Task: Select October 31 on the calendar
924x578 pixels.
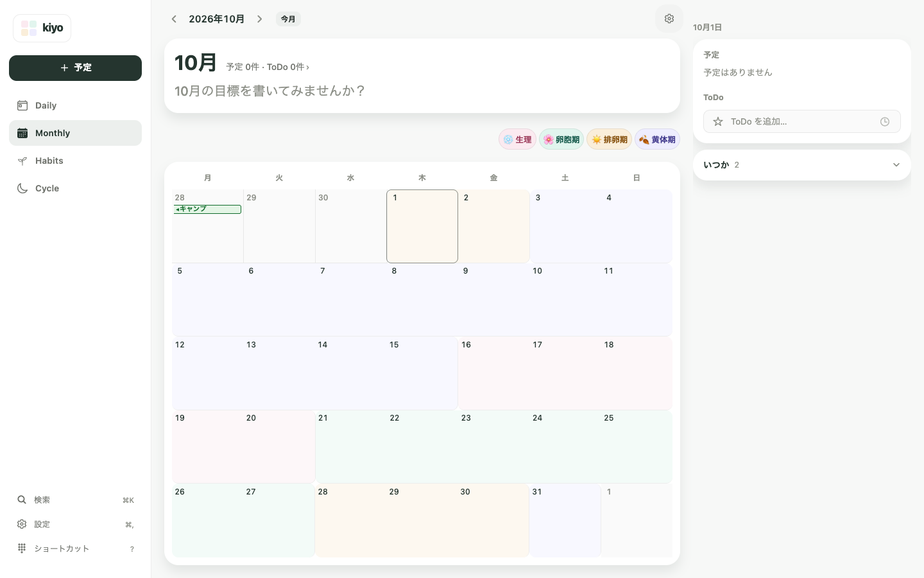Action: pyautogui.click(x=565, y=520)
